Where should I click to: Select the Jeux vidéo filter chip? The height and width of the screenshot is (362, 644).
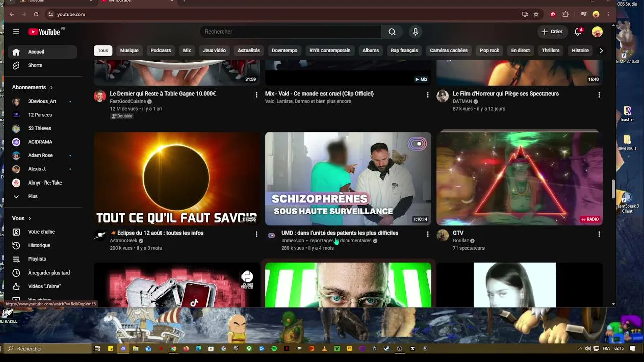point(214,50)
